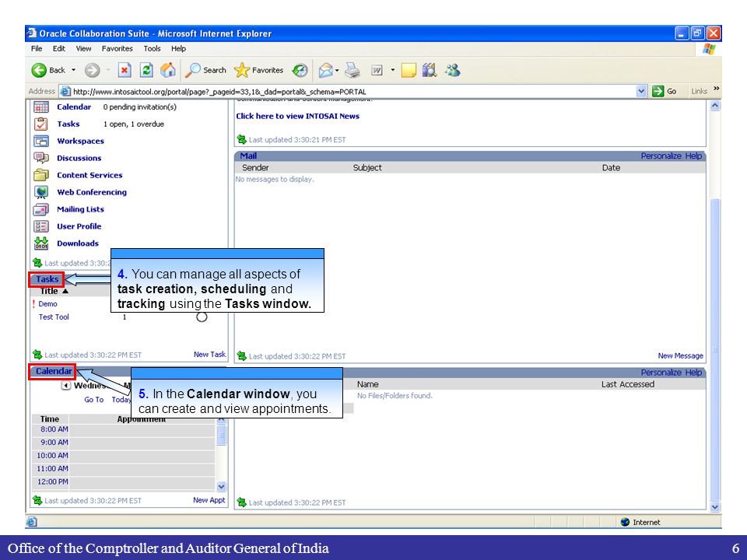Stop page loading with red X icon
Image resolution: width=747 pixels, height=560 pixels.
pyautogui.click(x=124, y=71)
